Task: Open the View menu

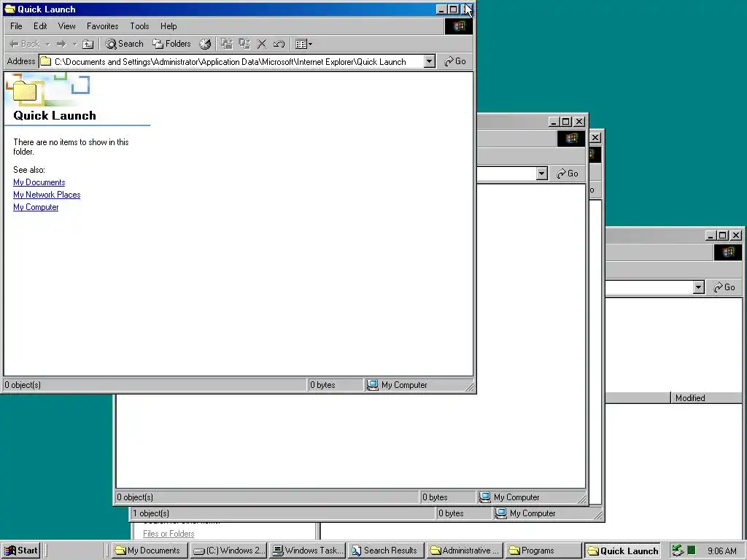Action: tap(66, 26)
